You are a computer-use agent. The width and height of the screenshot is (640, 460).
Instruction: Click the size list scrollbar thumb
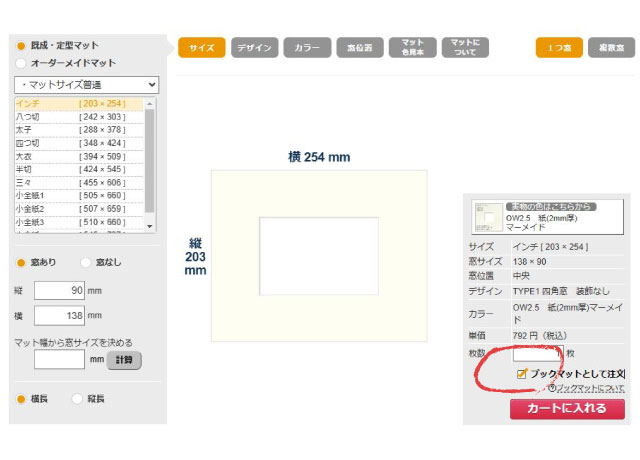pos(150,160)
